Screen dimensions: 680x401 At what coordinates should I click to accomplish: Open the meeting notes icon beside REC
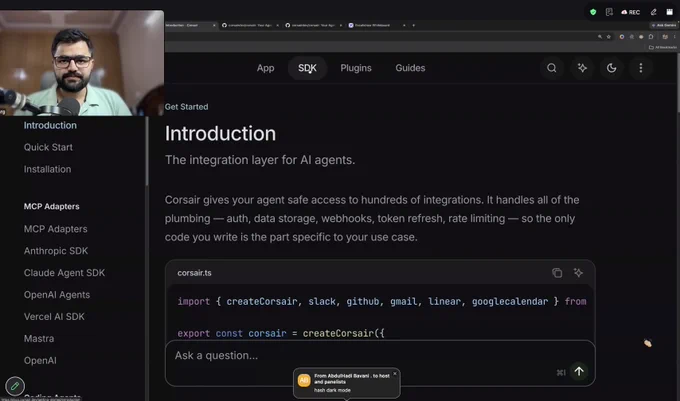609,12
